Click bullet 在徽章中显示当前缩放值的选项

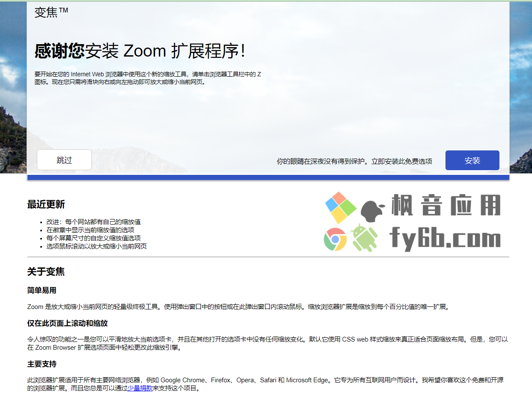click(90, 230)
